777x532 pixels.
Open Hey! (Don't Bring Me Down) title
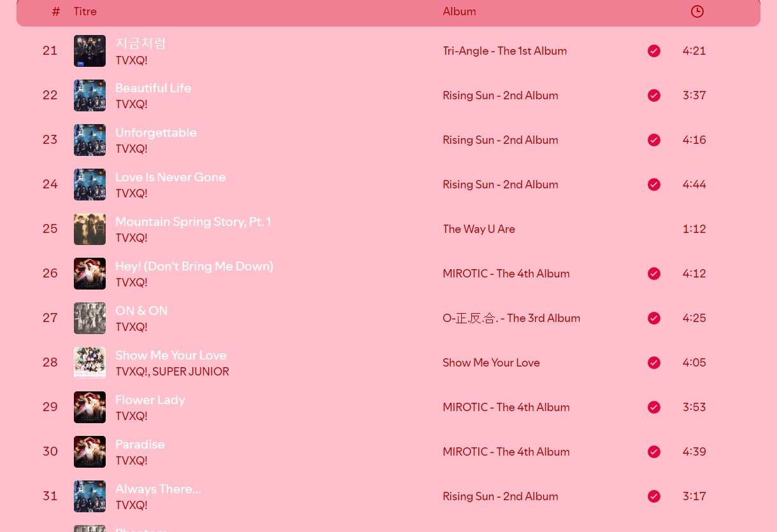(x=194, y=266)
